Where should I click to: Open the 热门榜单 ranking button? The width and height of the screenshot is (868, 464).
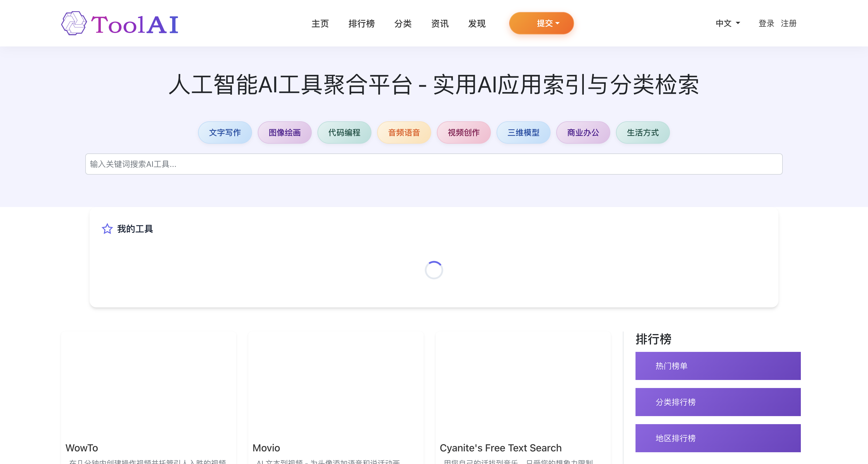coord(718,366)
